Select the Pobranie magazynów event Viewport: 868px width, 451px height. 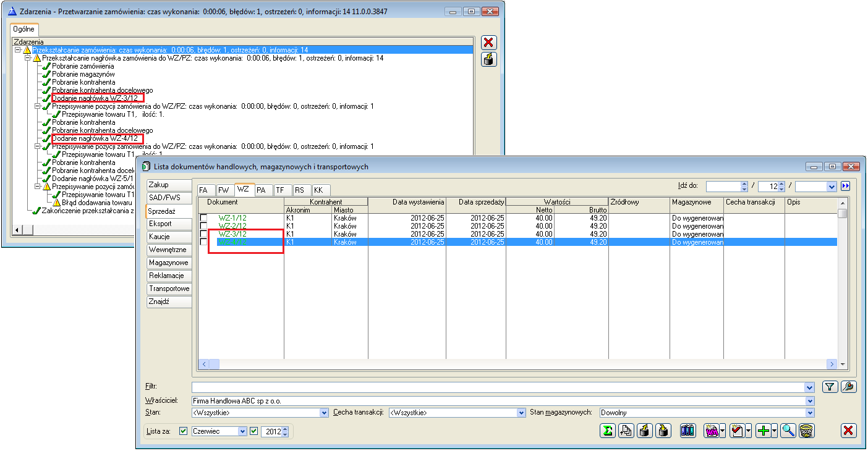pos(83,74)
